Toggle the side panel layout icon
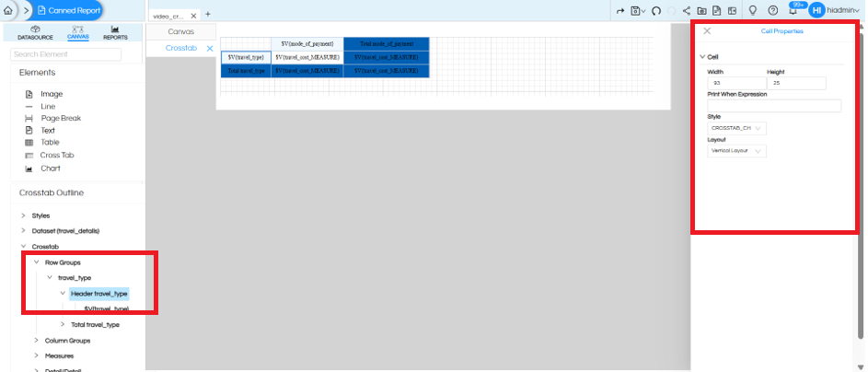This screenshot has width=868, height=372. click(732, 10)
